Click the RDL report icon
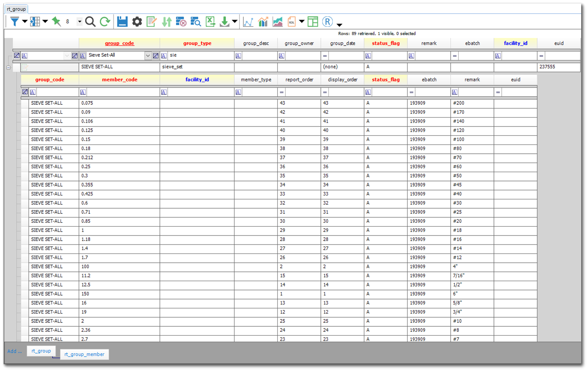This screenshot has width=588, height=371. click(x=292, y=21)
